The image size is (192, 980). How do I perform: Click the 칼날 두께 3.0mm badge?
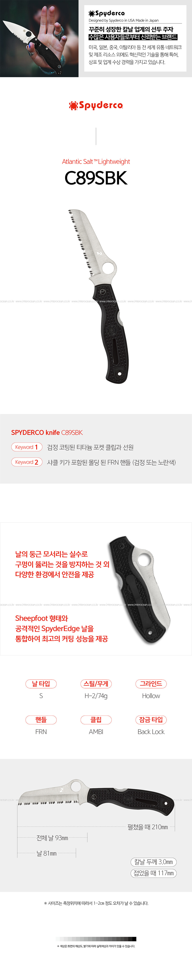(154, 862)
